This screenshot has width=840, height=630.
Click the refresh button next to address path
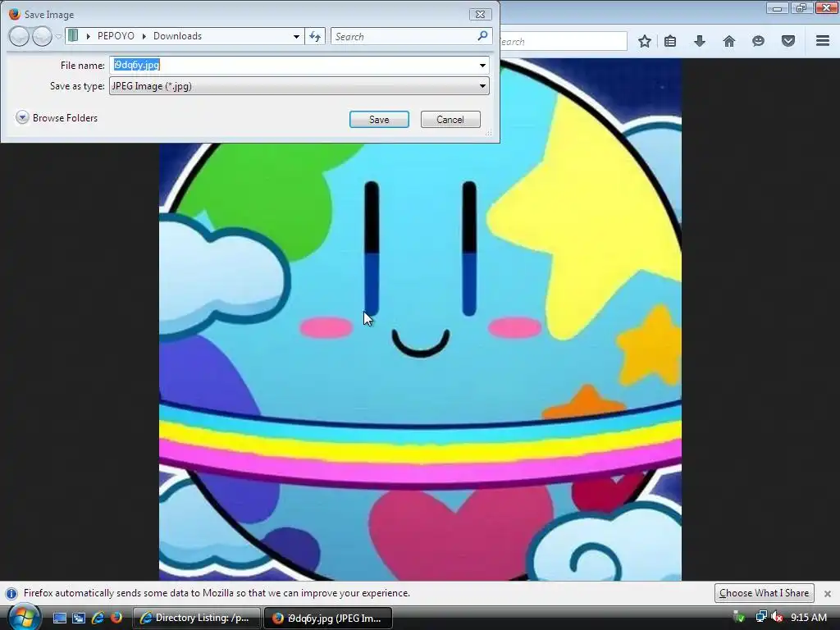pos(315,36)
